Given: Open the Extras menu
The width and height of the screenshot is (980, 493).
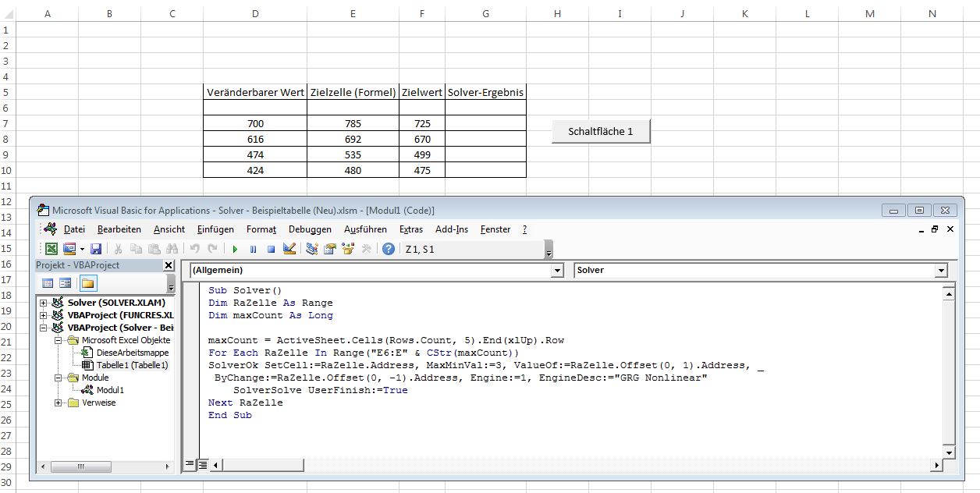Looking at the screenshot, I should click(x=410, y=229).
